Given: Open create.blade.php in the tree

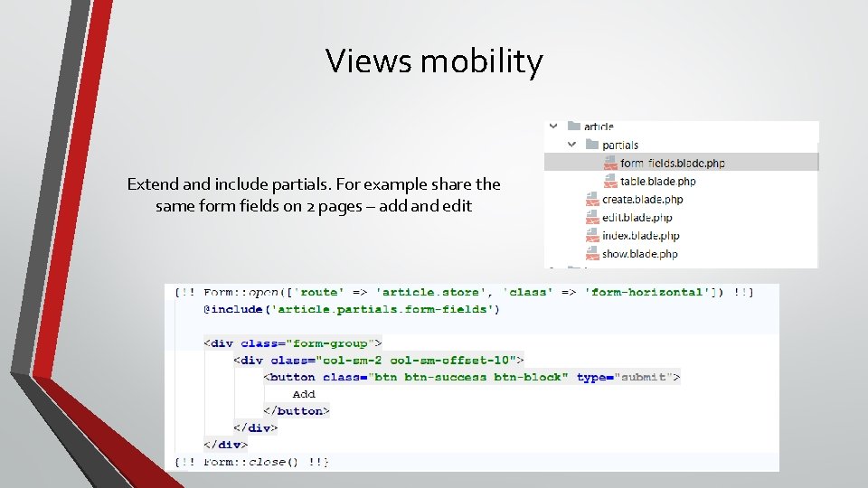Looking at the screenshot, I should click(643, 199).
